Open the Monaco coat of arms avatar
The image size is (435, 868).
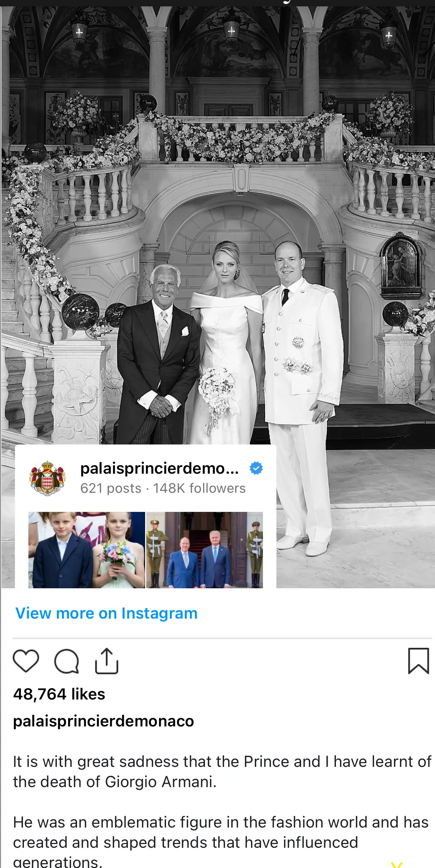(x=48, y=478)
